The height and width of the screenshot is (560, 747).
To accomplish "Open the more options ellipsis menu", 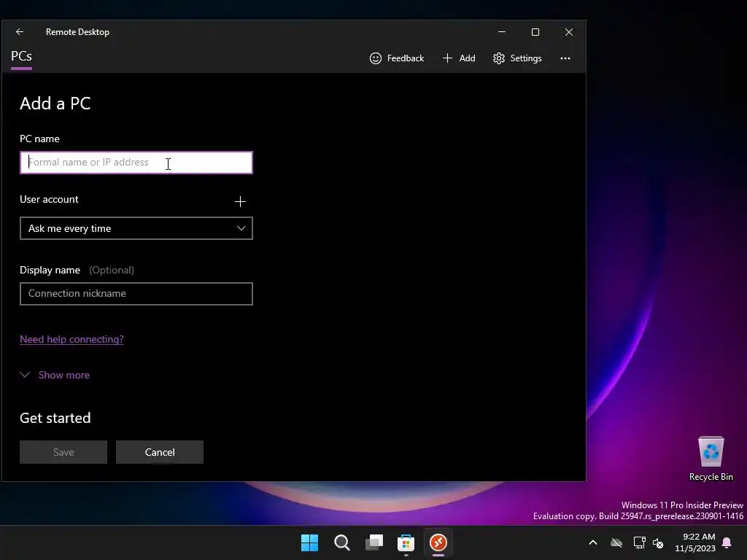I will pos(565,58).
